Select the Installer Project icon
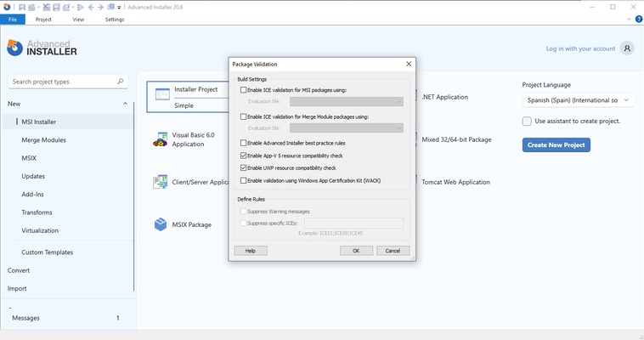The width and height of the screenshot is (644, 340). pyautogui.click(x=162, y=94)
